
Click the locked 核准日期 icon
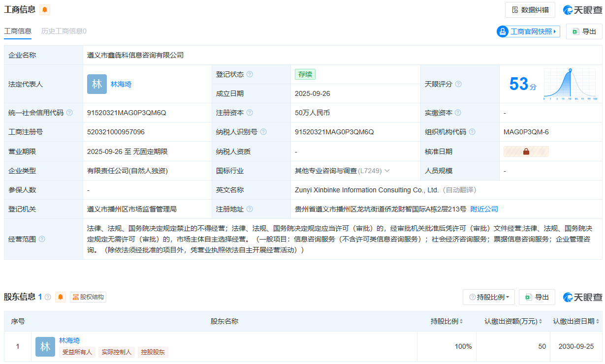(526, 152)
